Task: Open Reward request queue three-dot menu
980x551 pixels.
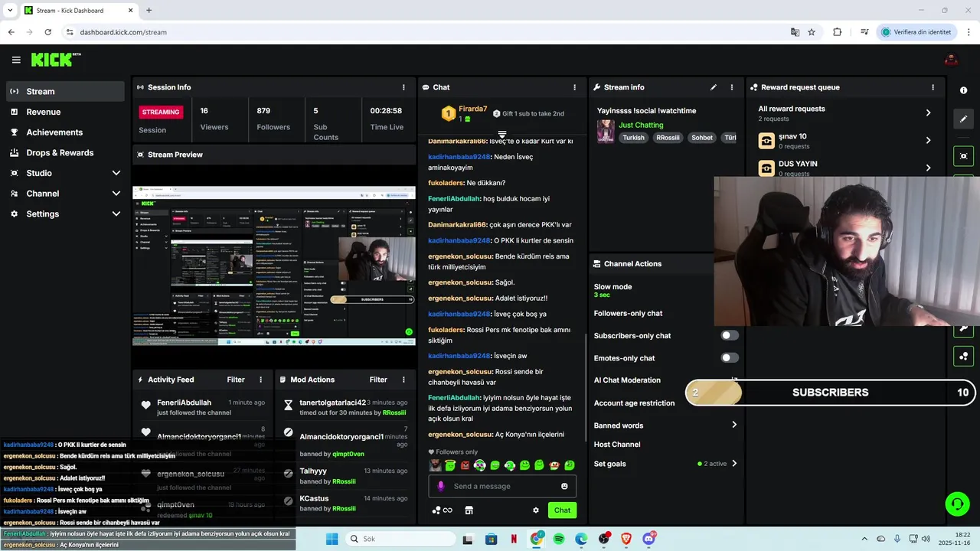Action: point(933,87)
